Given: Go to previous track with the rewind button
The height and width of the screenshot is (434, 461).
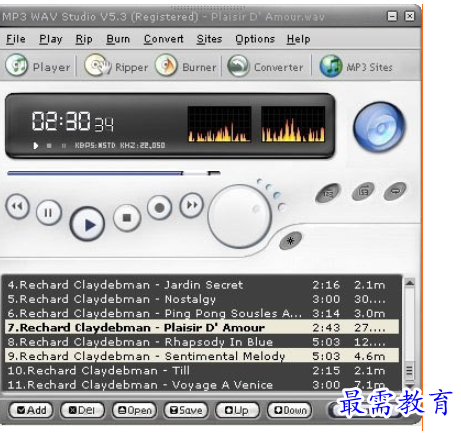Looking at the screenshot, I should (17, 207).
